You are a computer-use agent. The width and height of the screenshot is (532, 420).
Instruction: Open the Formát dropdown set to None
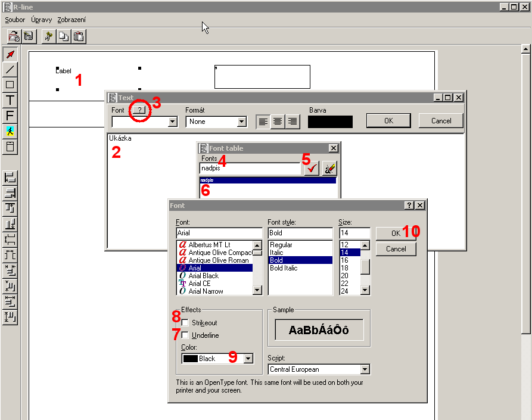(x=241, y=122)
